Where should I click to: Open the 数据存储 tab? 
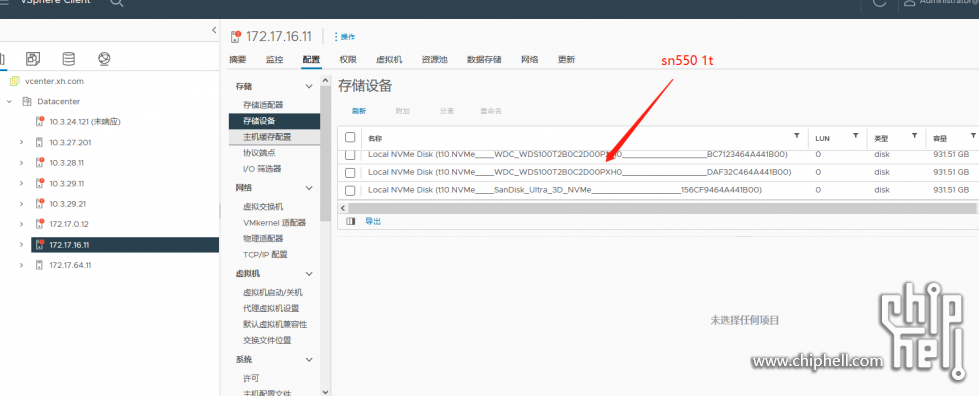click(x=484, y=60)
